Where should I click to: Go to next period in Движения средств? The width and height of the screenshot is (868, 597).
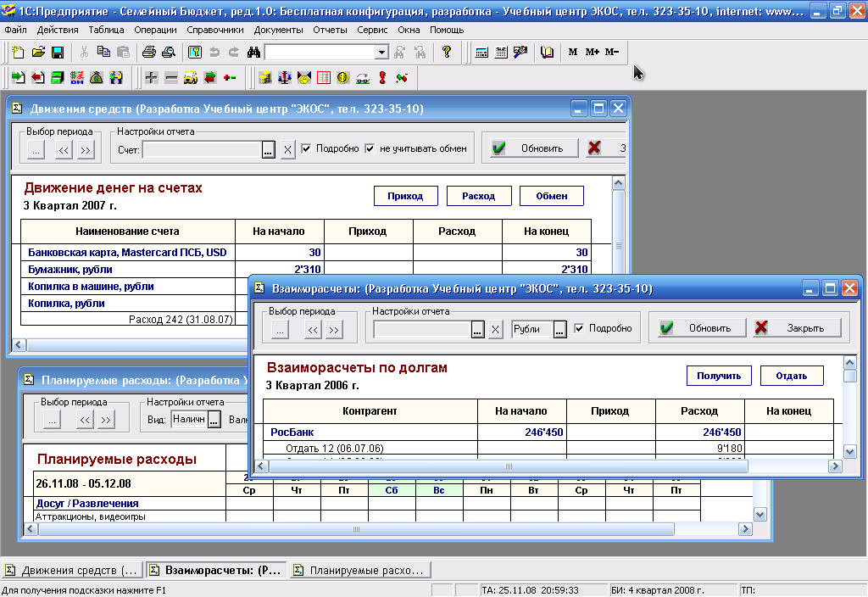tap(86, 150)
